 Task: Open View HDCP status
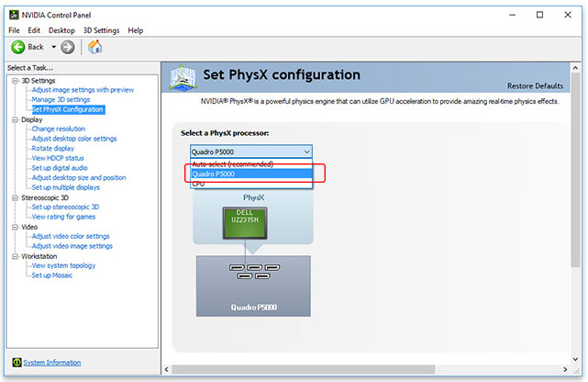[x=58, y=158]
